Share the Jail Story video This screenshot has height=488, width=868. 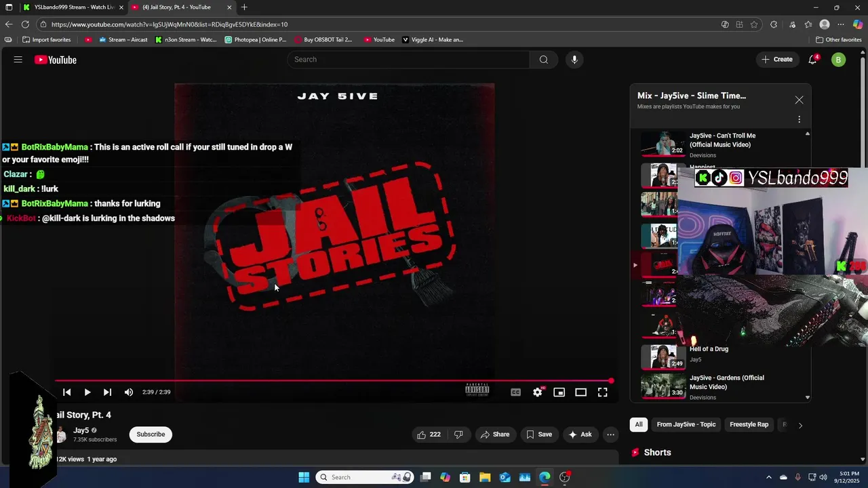click(495, 434)
